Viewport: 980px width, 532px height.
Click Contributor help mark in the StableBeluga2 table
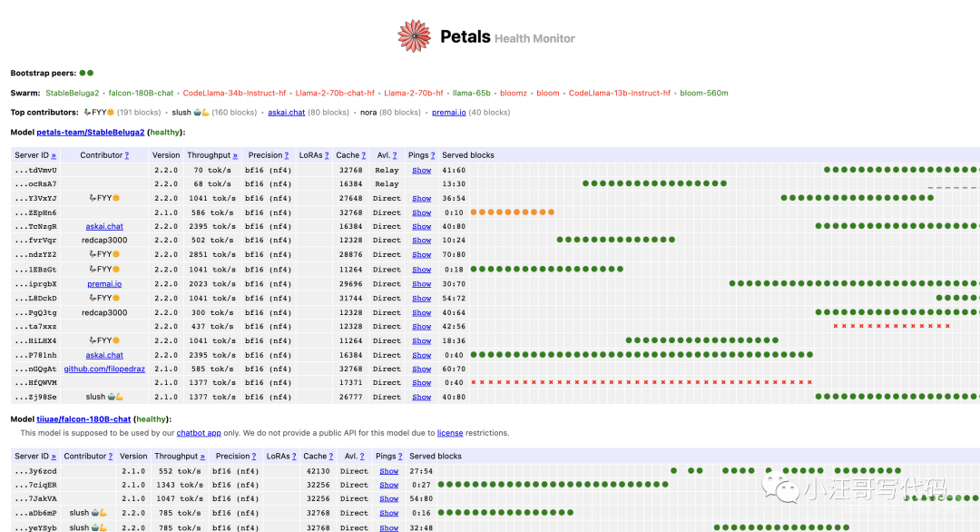coord(127,155)
